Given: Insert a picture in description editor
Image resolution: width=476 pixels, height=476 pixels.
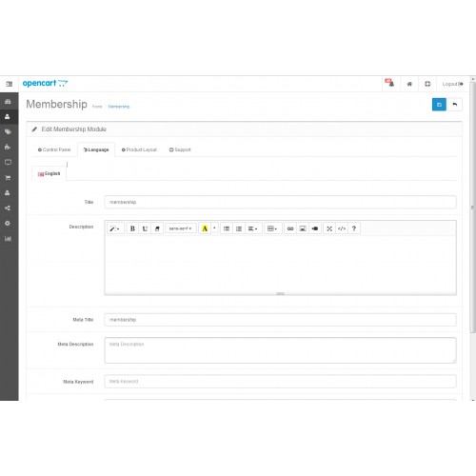Looking at the screenshot, I should point(303,228).
